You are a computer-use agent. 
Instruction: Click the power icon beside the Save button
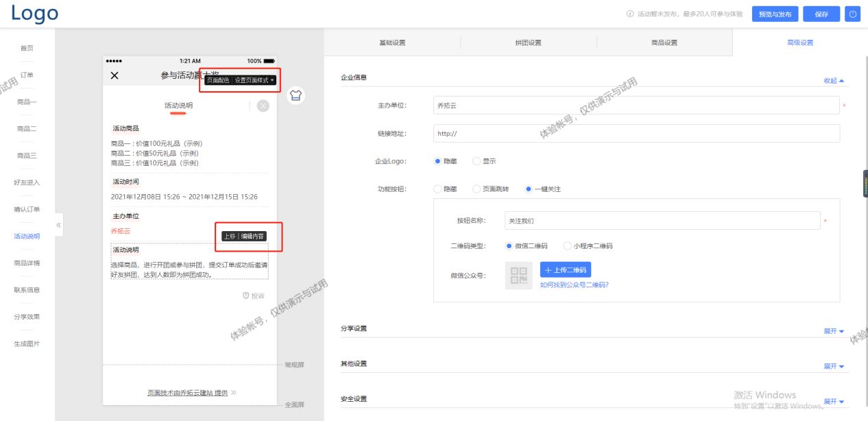[x=852, y=14]
